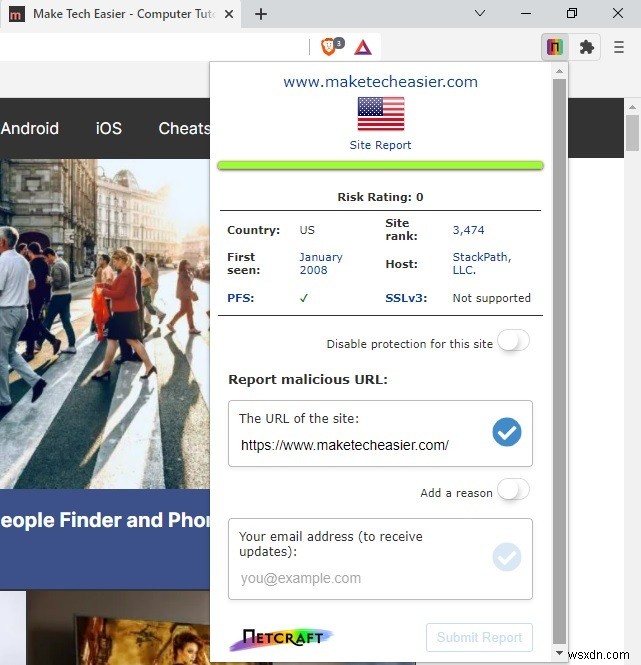Open the tab search dropdown arrow
The height and width of the screenshot is (665, 641).
480,14
